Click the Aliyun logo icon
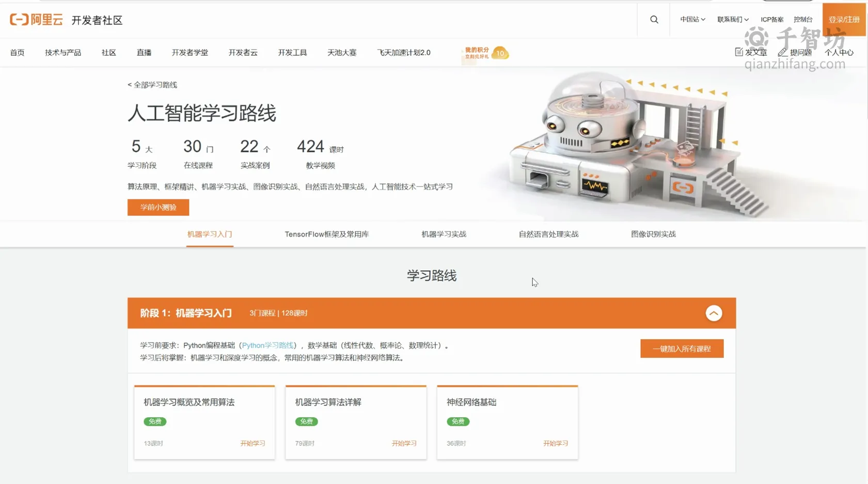This screenshot has height=484, width=868. coord(36,20)
